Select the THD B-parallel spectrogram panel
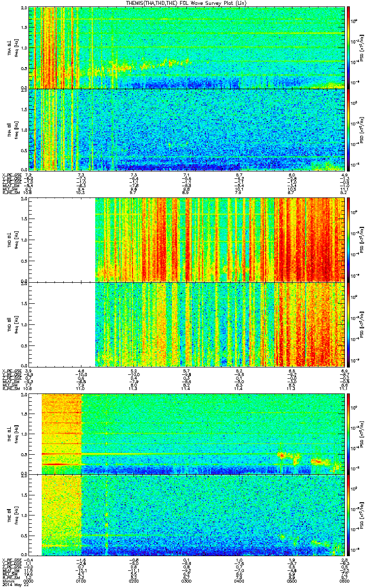This screenshot has width=368, height=588. 187,325
